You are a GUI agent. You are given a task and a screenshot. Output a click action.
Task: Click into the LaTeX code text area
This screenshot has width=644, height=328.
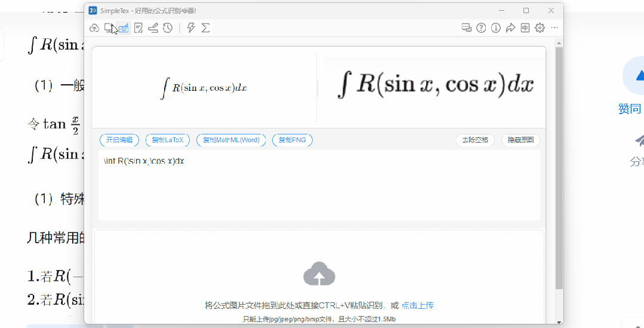coord(319,185)
